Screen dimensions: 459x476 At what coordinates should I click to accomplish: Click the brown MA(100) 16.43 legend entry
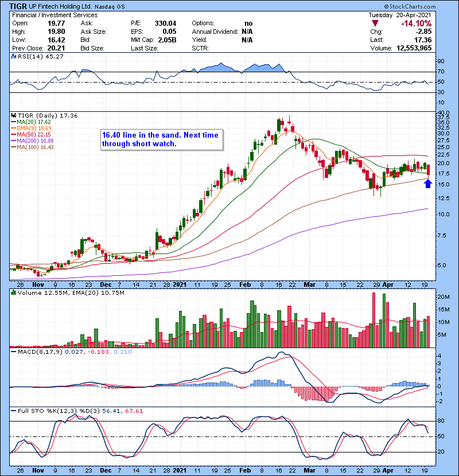click(x=32, y=147)
